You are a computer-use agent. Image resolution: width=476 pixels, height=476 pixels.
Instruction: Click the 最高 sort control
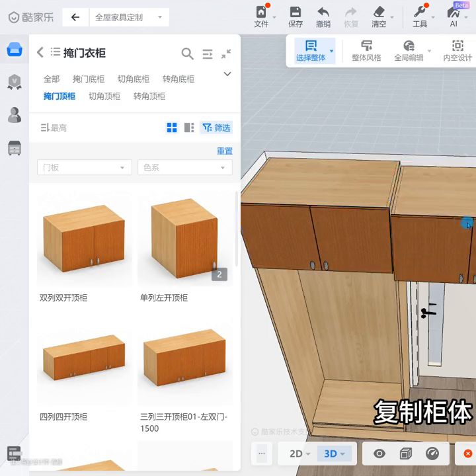point(54,128)
